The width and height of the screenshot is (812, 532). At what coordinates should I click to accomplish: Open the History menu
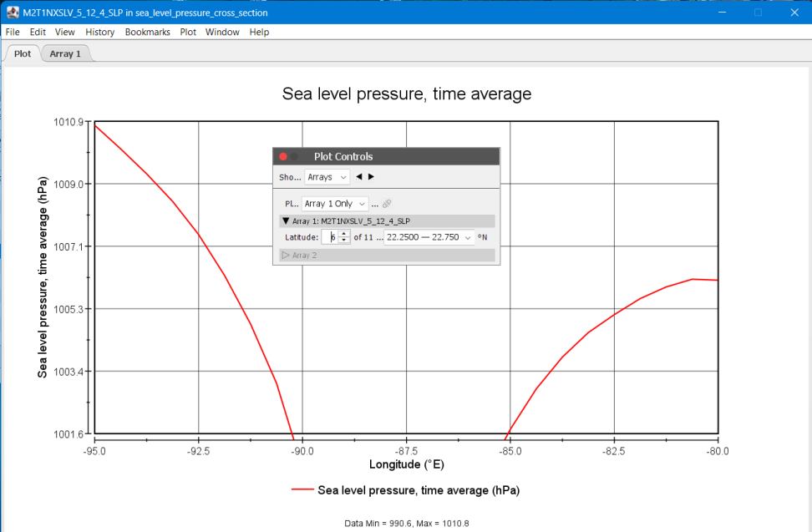pyautogui.click(x=100, y=32)
